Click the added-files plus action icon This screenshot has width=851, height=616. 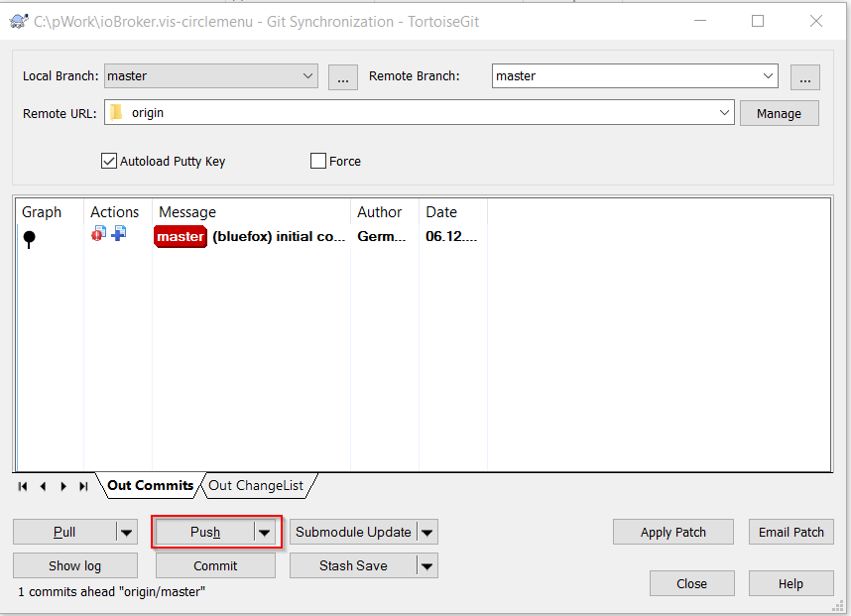tap(118, 233)
